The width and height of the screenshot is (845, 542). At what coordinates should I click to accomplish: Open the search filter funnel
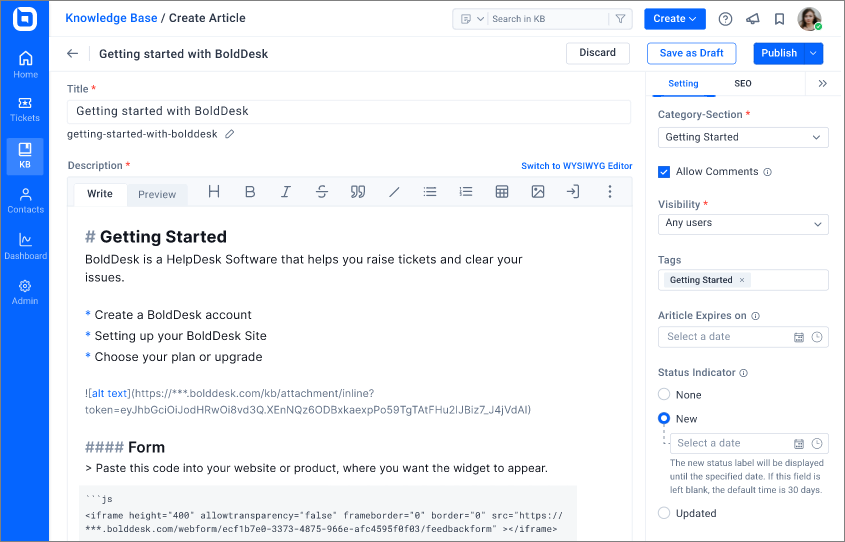coord(620,19)
